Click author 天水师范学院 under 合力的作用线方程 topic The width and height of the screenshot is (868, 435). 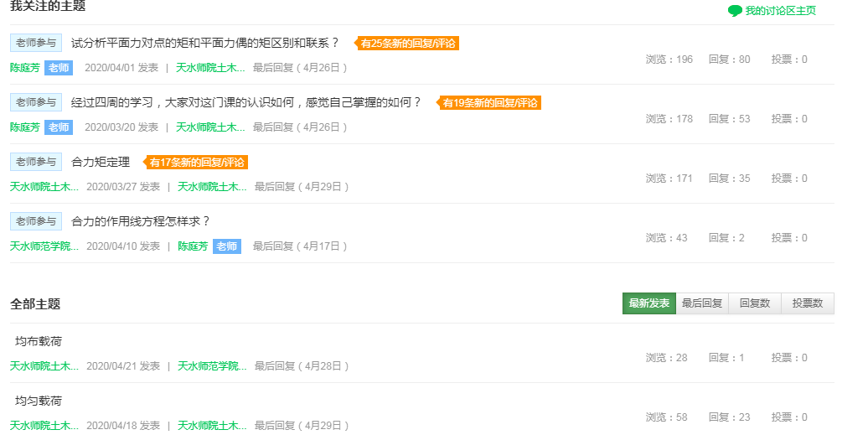tap(44, 246)
